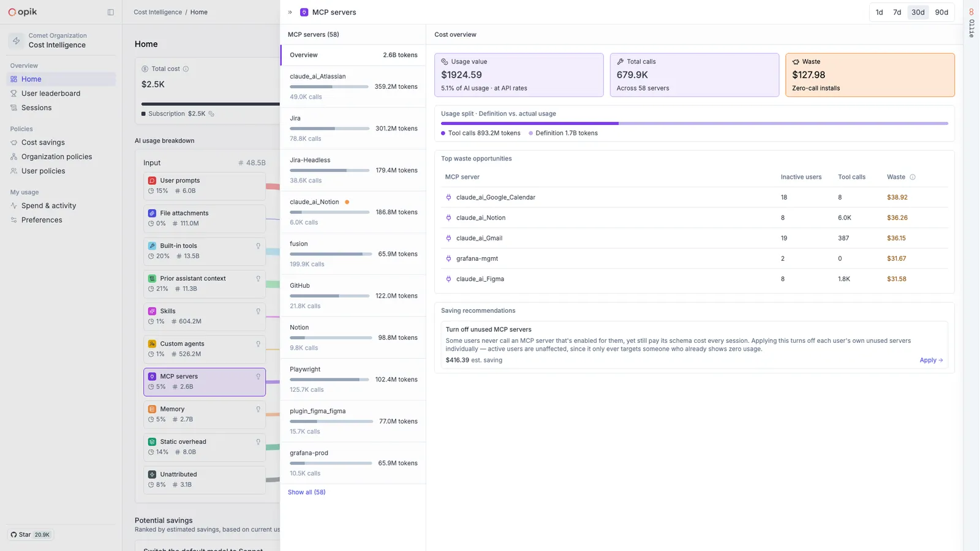The width and height of the screenshot is (980, 551).
Task: Expand all 58 MCP servers list
Action: click(x=307, y=492)
